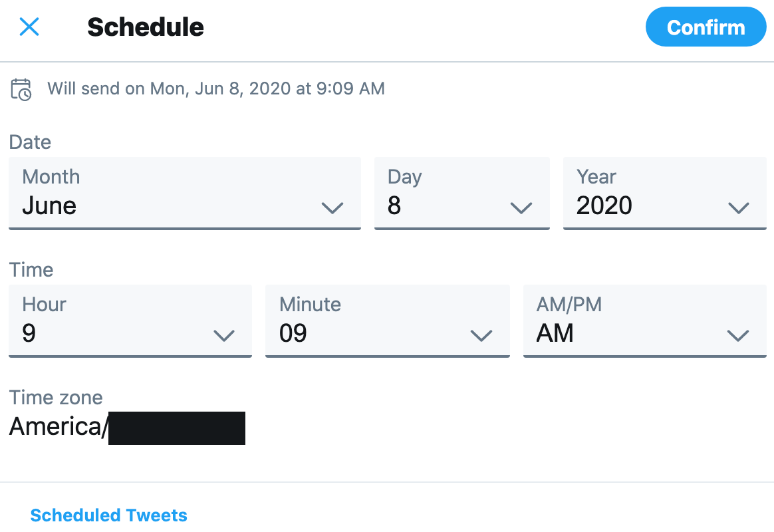
Task: Click the Year chevron arrow
Action: (739, 207)
